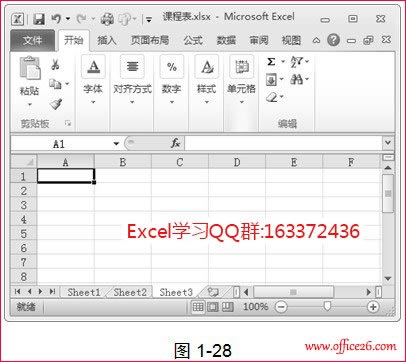This screenshot has height=362, width=406.
Task: Switch to the 审阅 ribbon tab
Action: point(259,40)
